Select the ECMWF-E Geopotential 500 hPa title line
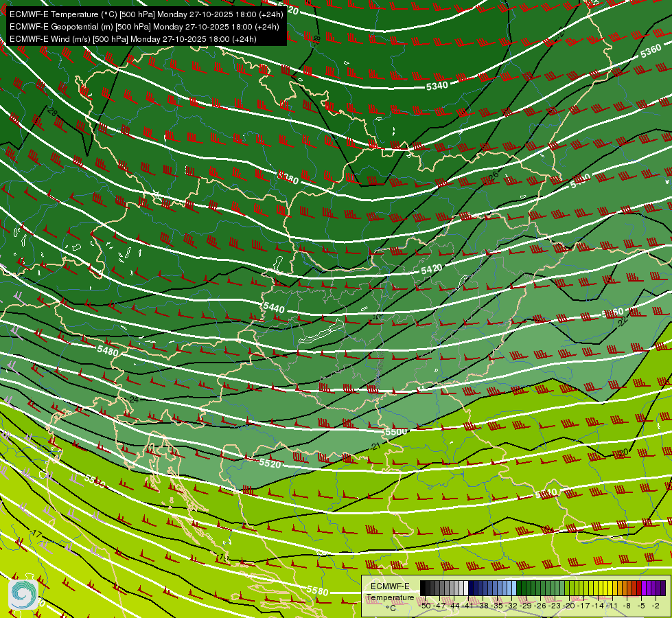Screen dimensions: 672x618 pyautogui.click(x=144, y=27)
